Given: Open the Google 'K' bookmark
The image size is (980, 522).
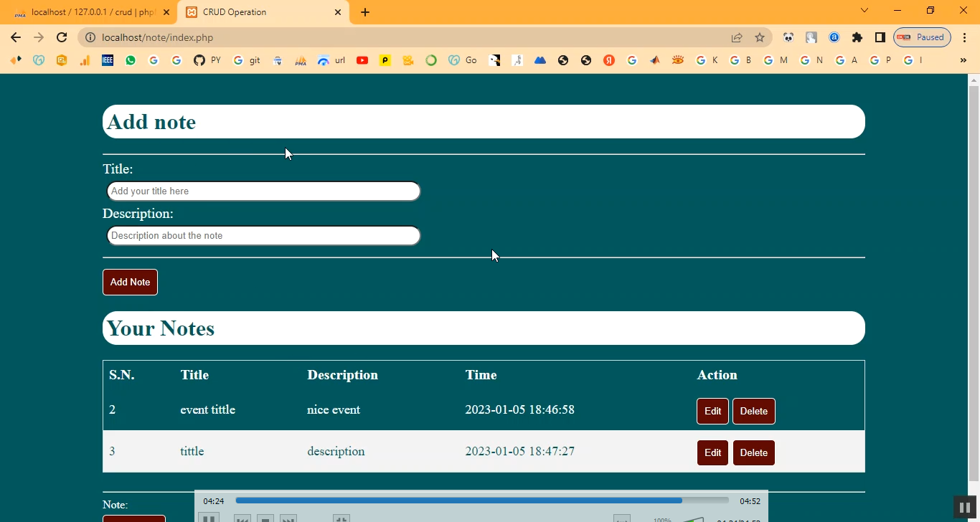Looking at the screenshot, I should point(707,60).
